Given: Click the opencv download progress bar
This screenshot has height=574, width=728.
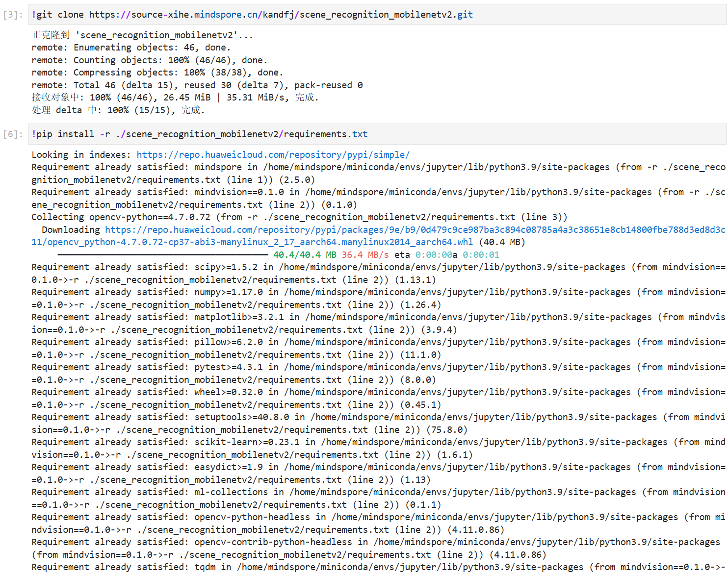Looking at the screenshot, I should [163, 255].
